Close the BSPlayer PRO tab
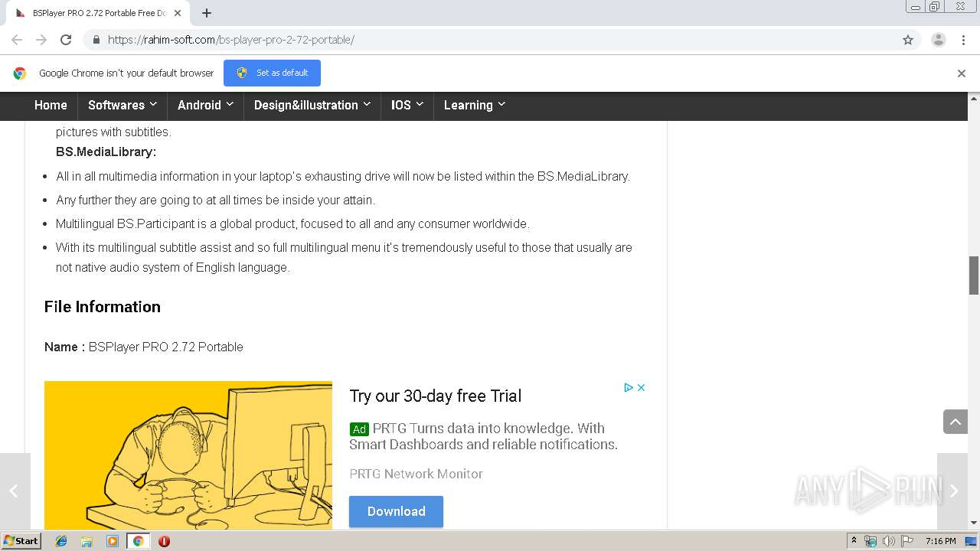 178,13
